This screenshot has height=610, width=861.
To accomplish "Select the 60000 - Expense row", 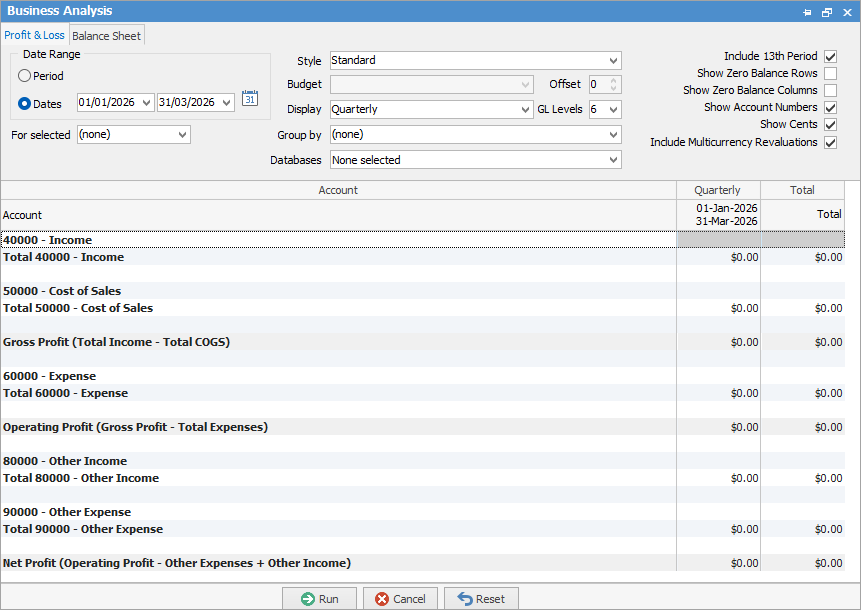I will click(423, 376).
